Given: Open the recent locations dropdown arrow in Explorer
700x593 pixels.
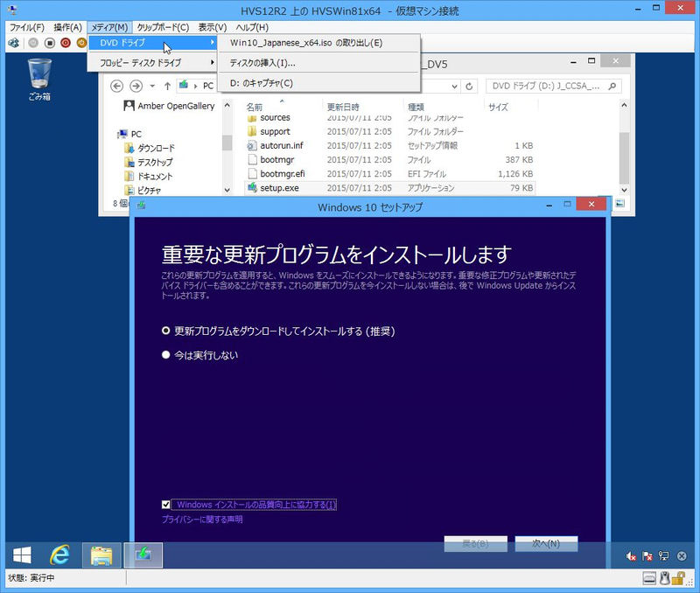Looking at the screenshot, I should click(152, 86).
